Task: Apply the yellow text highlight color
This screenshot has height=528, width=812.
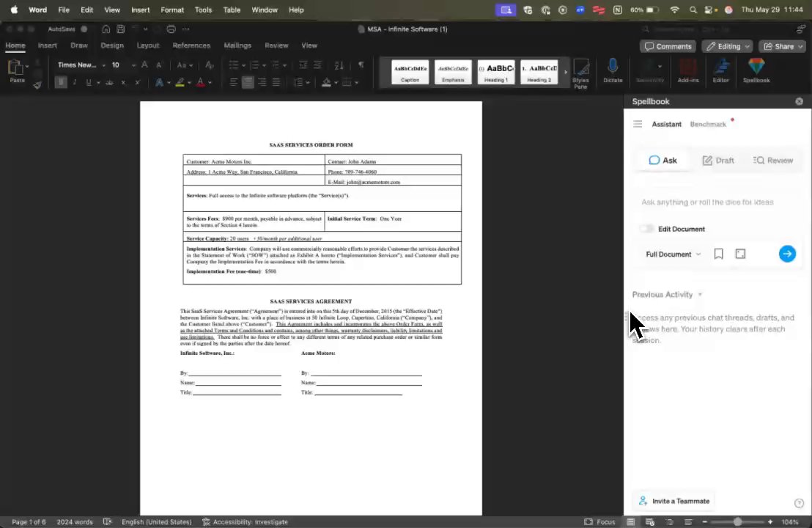Action: click(x=180, y=82)
